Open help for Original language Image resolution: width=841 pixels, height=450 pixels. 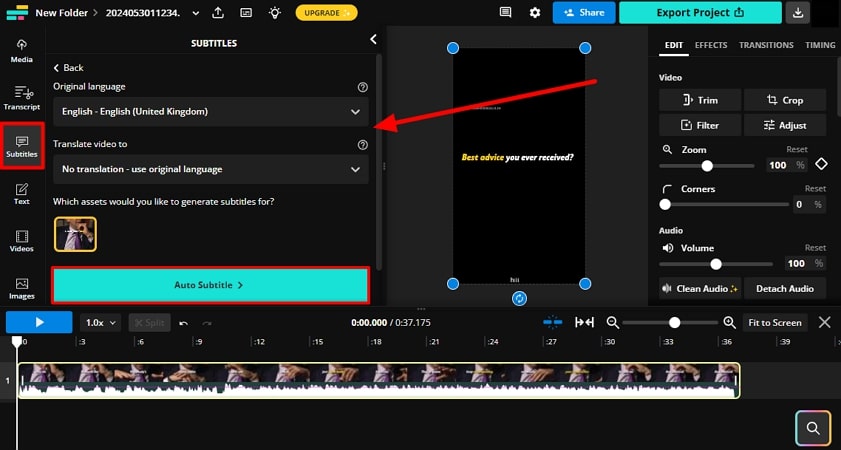pyautogui.click(x=363, y=87)
